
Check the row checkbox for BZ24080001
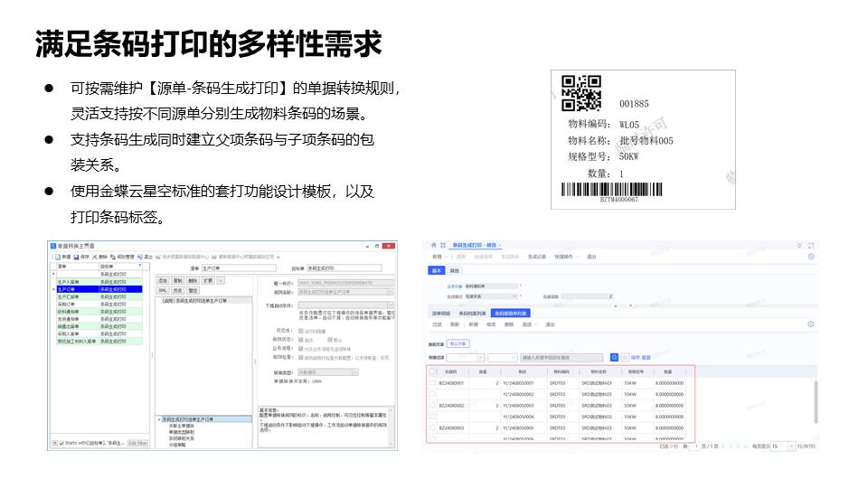click(432, 383)
